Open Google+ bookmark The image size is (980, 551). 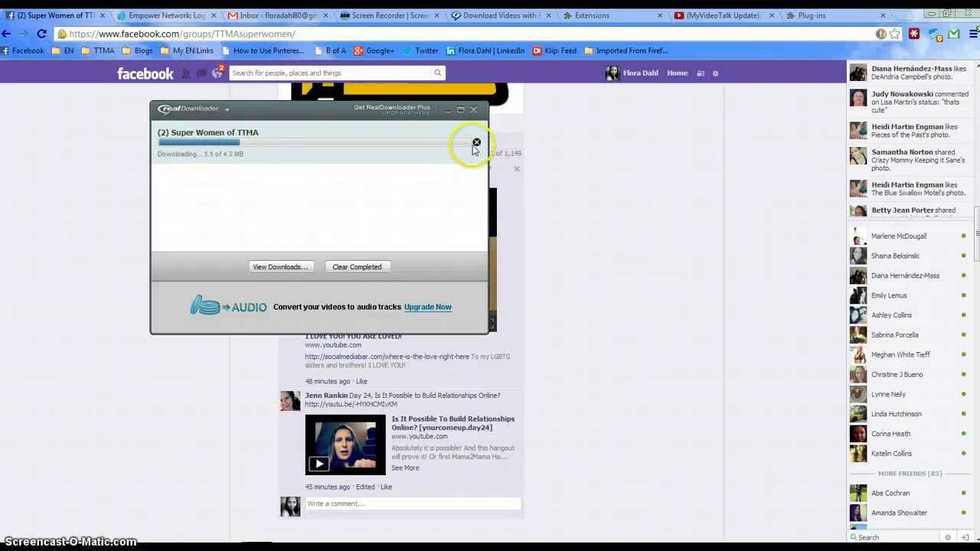pos(374,51)
